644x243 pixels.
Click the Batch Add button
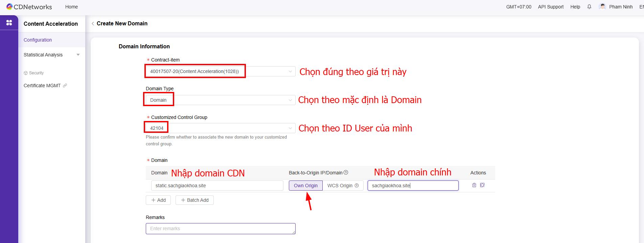tap(194, 200)
